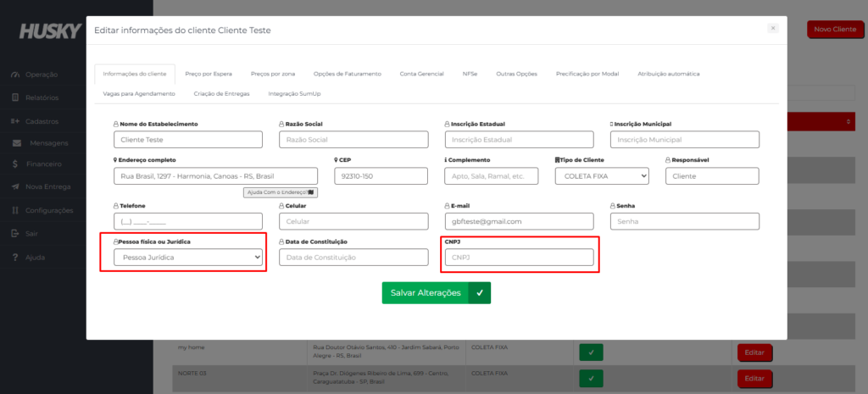Click the Salvar Alterações button
This screenshot has height=394, width=868.
(436, 292)
